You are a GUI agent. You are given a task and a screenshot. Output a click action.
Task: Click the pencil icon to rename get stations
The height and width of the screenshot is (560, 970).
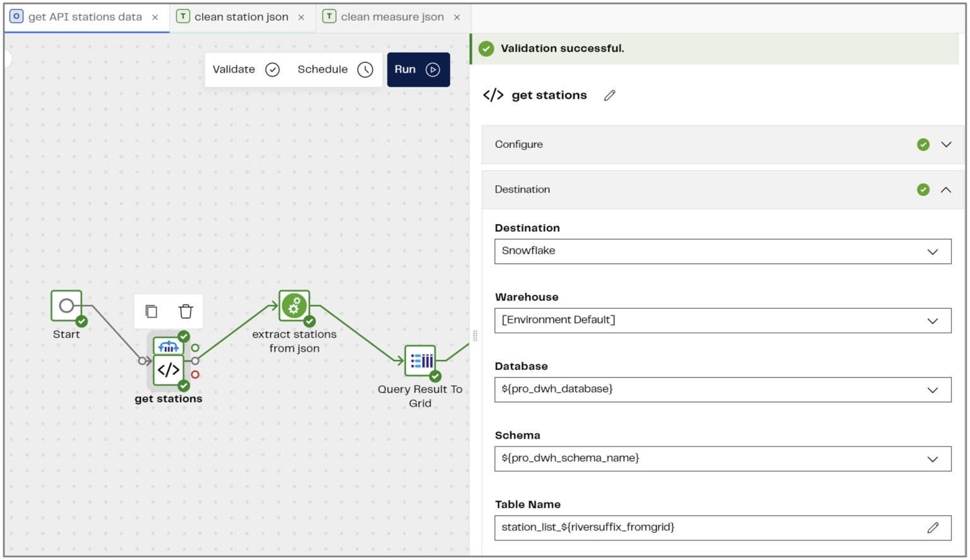click(x=609, y=95)
